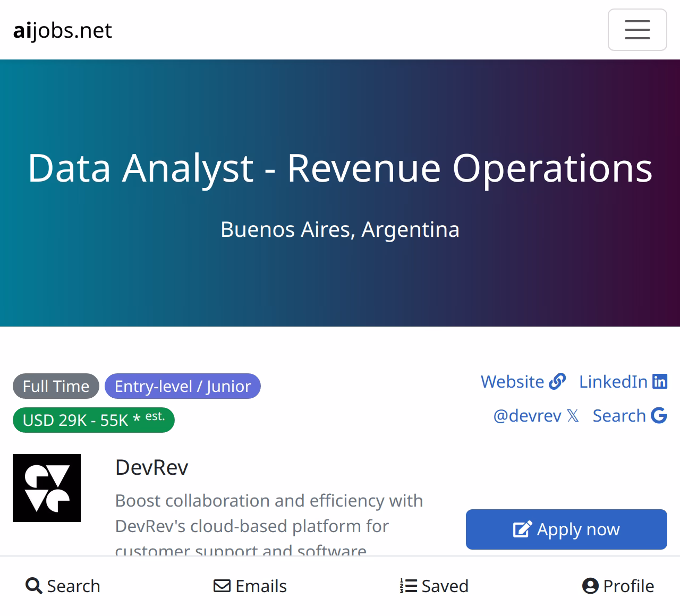This screenshot has height=616, width=680.
Task: Click the envelope icon for Emails
Action: click(222, 586)
